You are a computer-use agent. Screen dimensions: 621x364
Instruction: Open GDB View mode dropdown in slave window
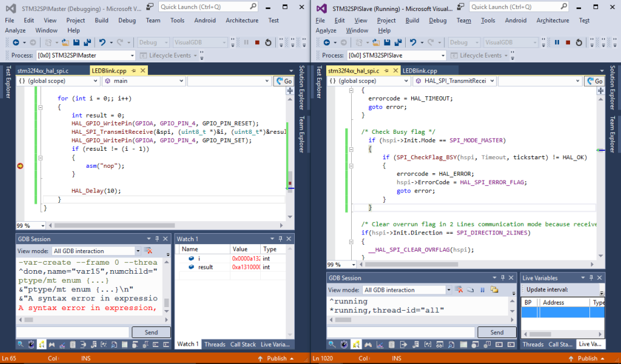coord(448,290)
